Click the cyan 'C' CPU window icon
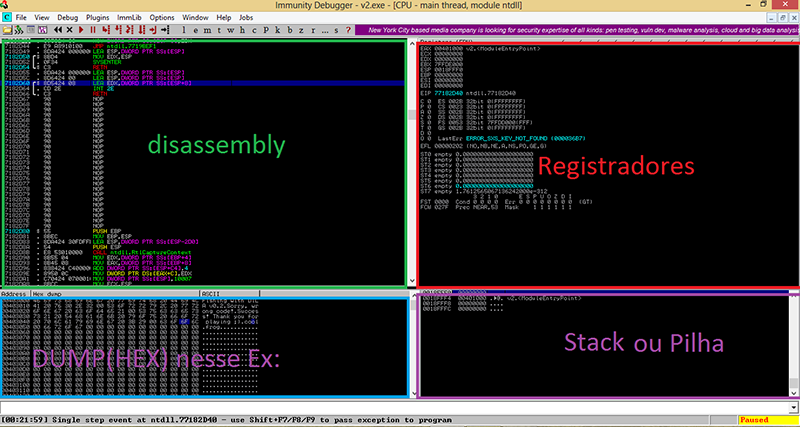Screen dimensions: 800x427 tap(7, 17)
